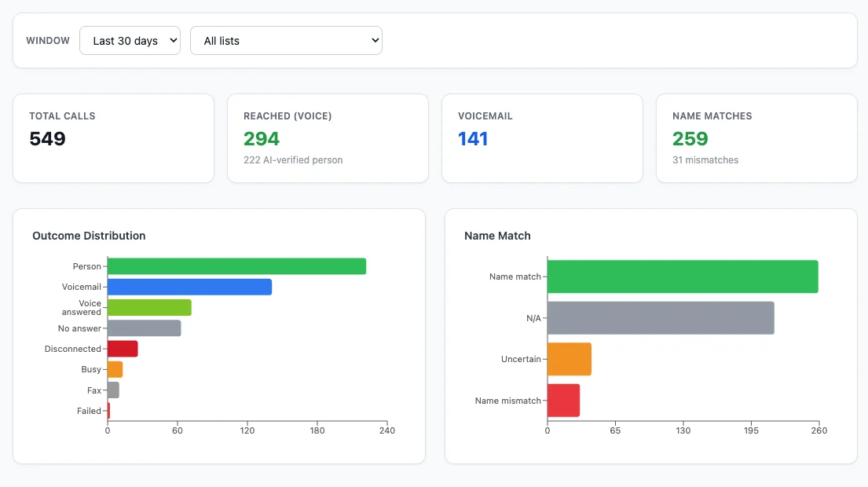This screenshot has height=487, width=868.
Task: Click the '222 AI-verified person' text
Action: click(x=293, y=160)
